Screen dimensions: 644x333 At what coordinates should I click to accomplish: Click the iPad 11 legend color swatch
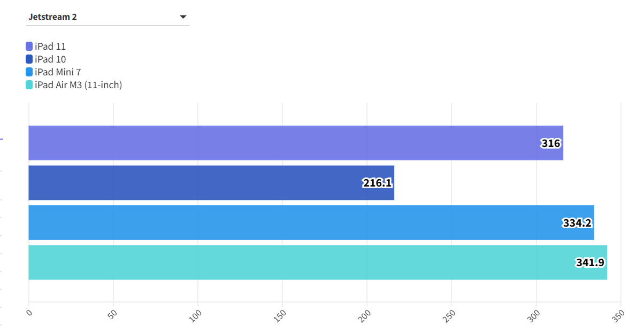pos(29,47)
